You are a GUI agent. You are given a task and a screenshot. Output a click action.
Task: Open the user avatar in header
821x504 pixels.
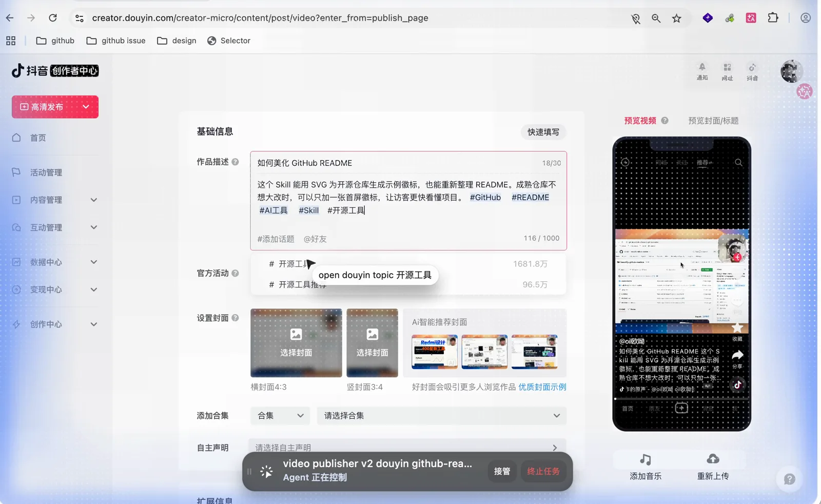pyautogui.click(x=791, y=71)
